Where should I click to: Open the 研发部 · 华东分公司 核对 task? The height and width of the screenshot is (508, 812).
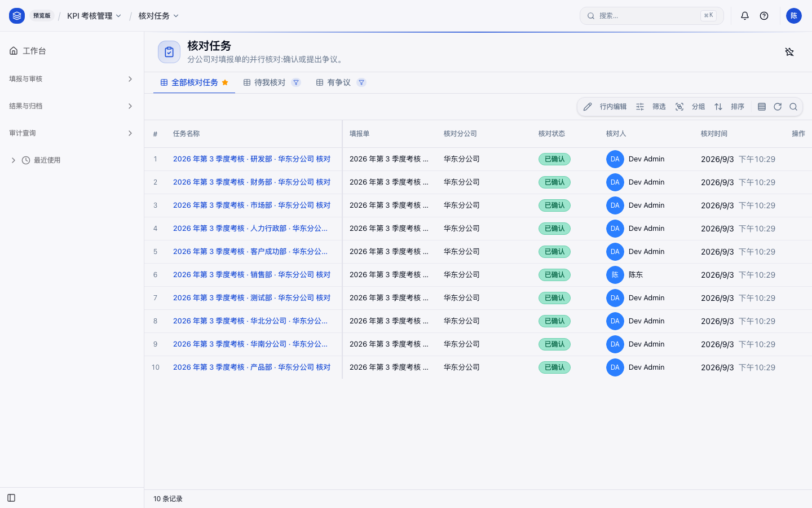tap(251, 159)
